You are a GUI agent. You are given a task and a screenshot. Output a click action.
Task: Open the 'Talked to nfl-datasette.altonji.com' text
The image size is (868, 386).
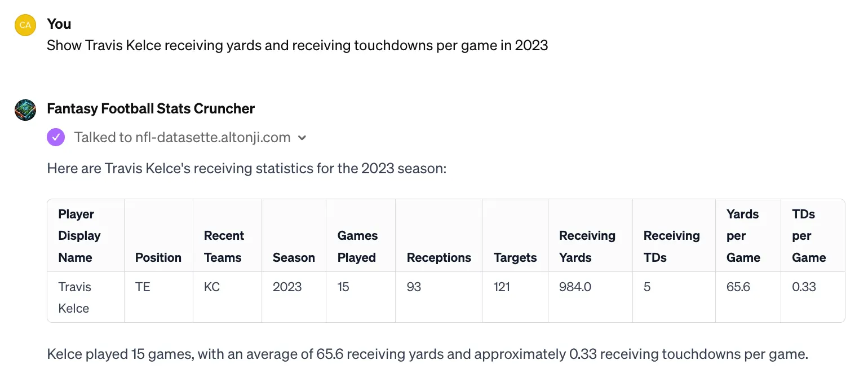click(183, 137)
